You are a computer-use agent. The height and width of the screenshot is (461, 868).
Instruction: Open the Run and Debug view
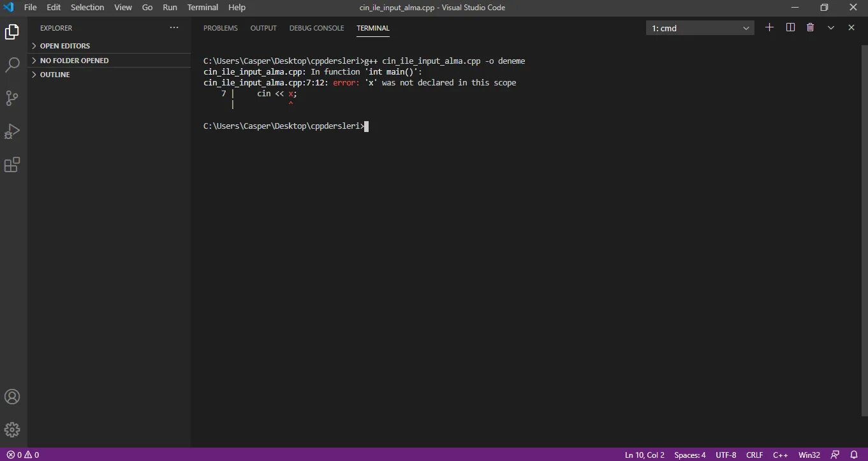coord(12,131)
